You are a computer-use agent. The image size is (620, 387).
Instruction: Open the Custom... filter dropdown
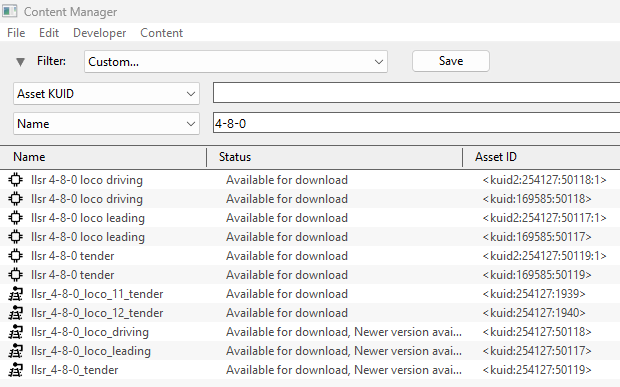(x=236, y=62)
